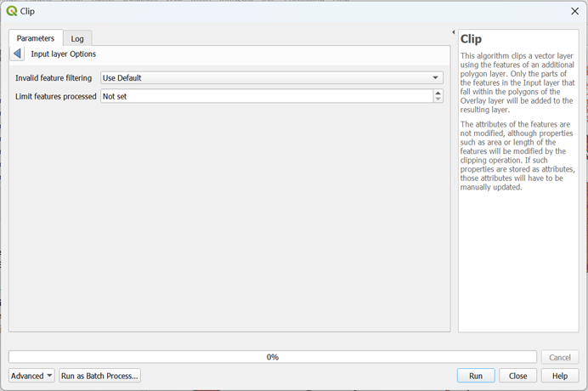
Task: Collapse the help panel with the small triangle
Action: (453, 32)
